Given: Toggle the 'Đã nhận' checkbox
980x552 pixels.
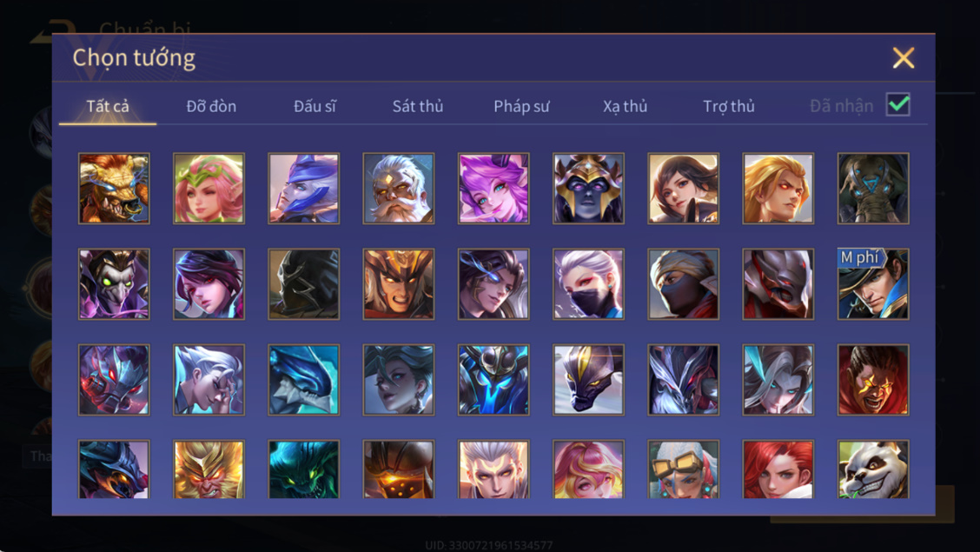Looking at the screenshot, I should [x=898, y=104].
